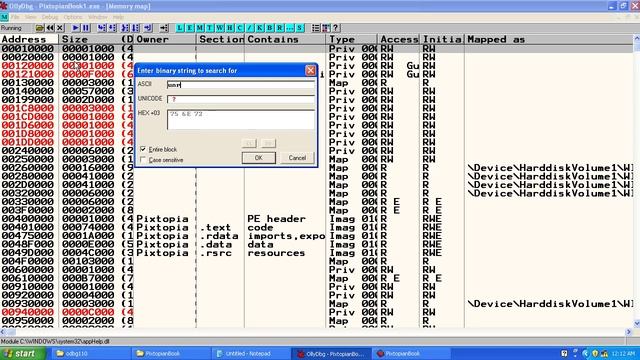The width and height of the screenshot is (640, 360).
Task: Open the View menu
Action: click(x=31, y=17)
